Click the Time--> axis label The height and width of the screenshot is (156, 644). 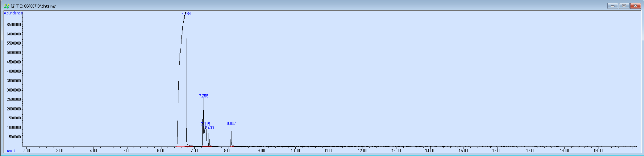10,151
